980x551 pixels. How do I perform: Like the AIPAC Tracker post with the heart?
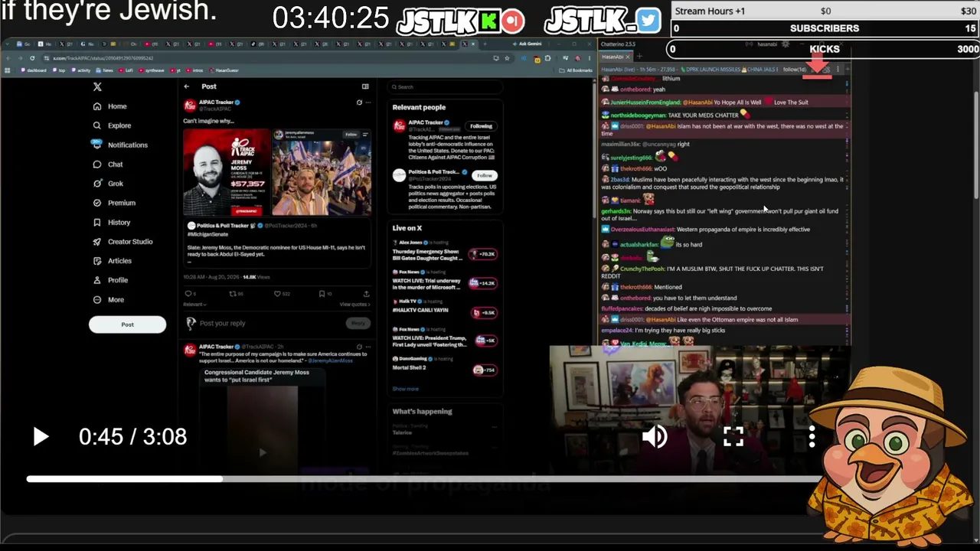click(277, 293)
